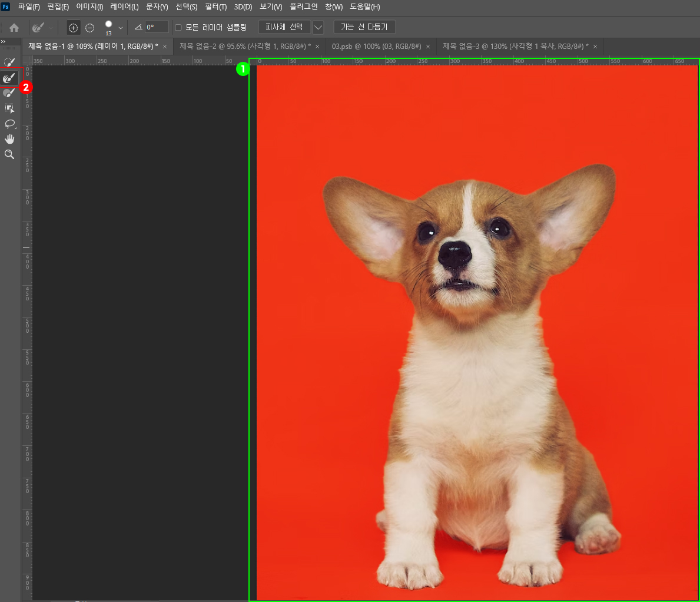Image resolution: width=700 pixels, height=602 pixels.
Task: Open the 플러그인 menu
Action: pyautogui.click(x=304, y=7)
